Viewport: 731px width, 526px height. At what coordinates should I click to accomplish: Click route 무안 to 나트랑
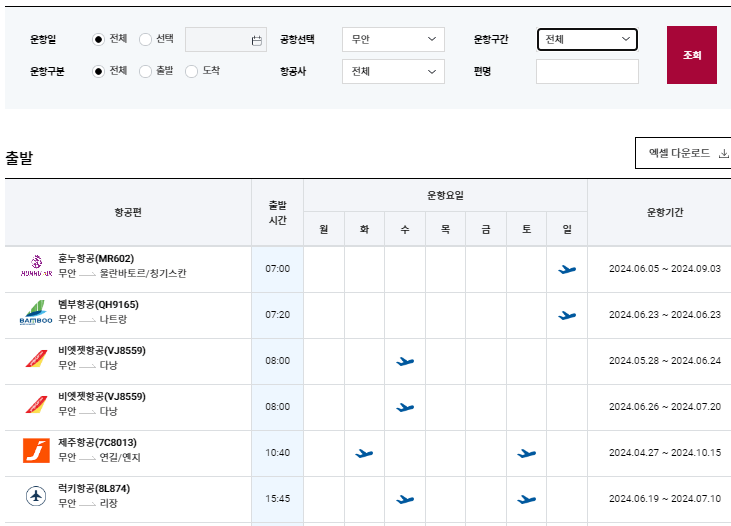(x=92, y=320)
